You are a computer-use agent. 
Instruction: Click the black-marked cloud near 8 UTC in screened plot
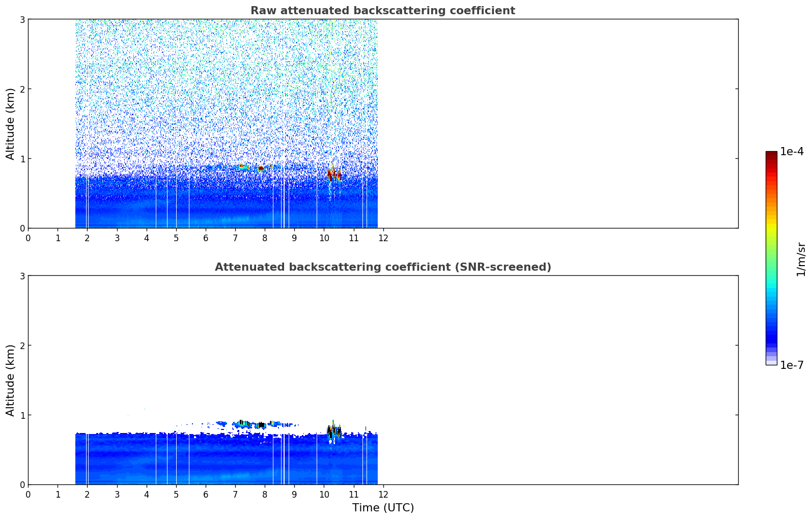(x=261, y=424)
